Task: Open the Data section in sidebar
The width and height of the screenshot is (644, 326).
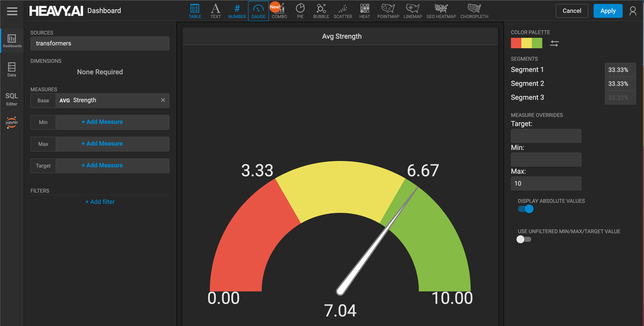Action: (12, 70)
